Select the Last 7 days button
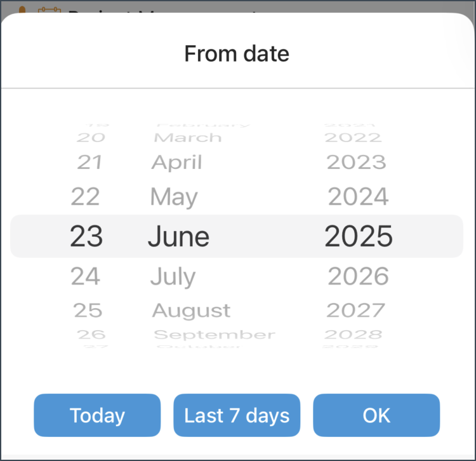476x461 pixels. click(x=237, y=415)
